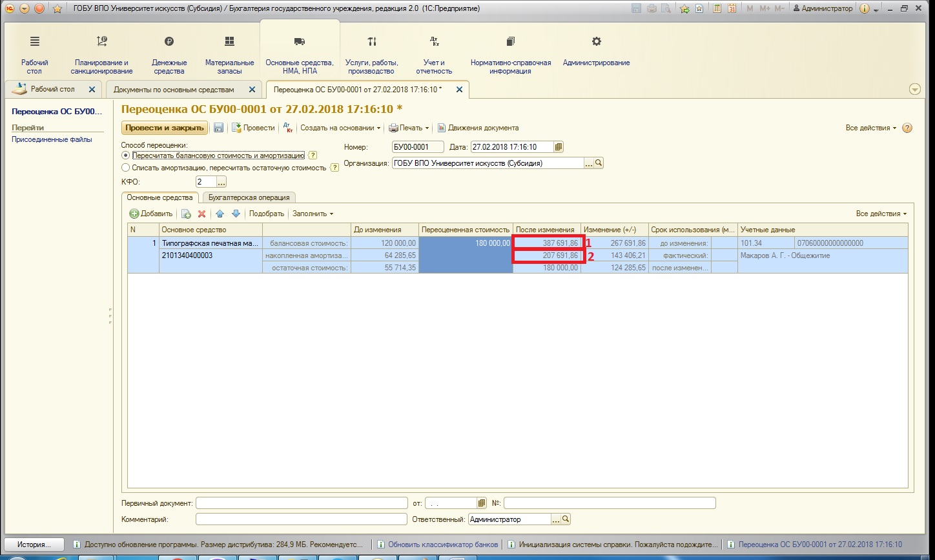The width and height of the screenshot is (935, 560).
Task: Click into the Первичный документ field
Action: pos(302,503)
